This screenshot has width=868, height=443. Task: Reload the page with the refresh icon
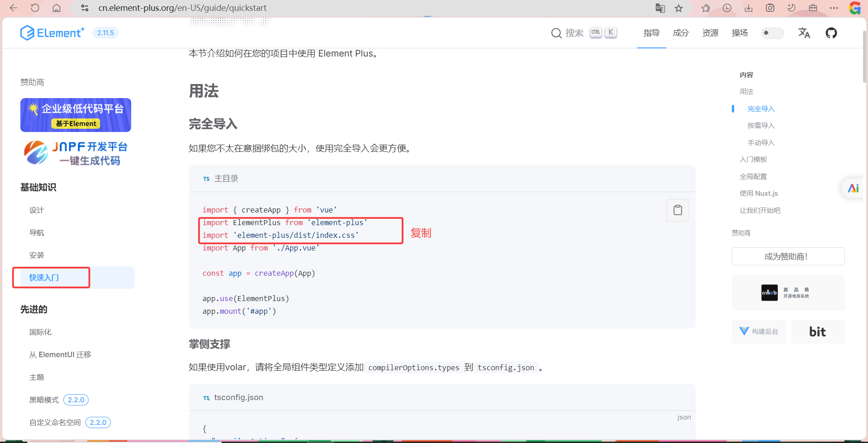click(x=35, y=8)
